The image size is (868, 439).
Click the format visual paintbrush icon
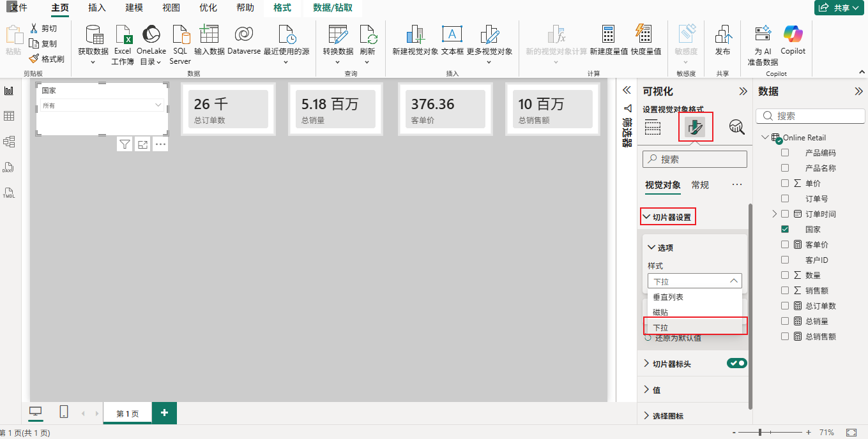(x=696, y=128)
